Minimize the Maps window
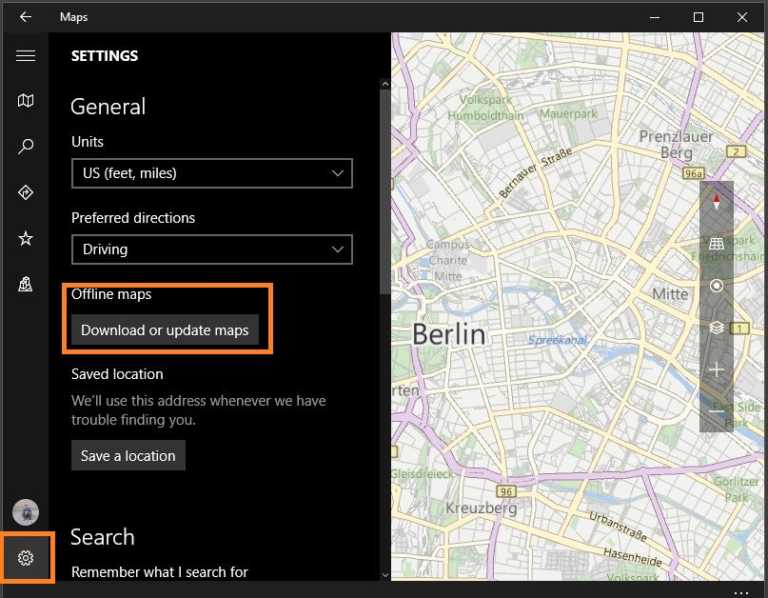This screenshot has width=768, height=598. click(x=655, y=17)
